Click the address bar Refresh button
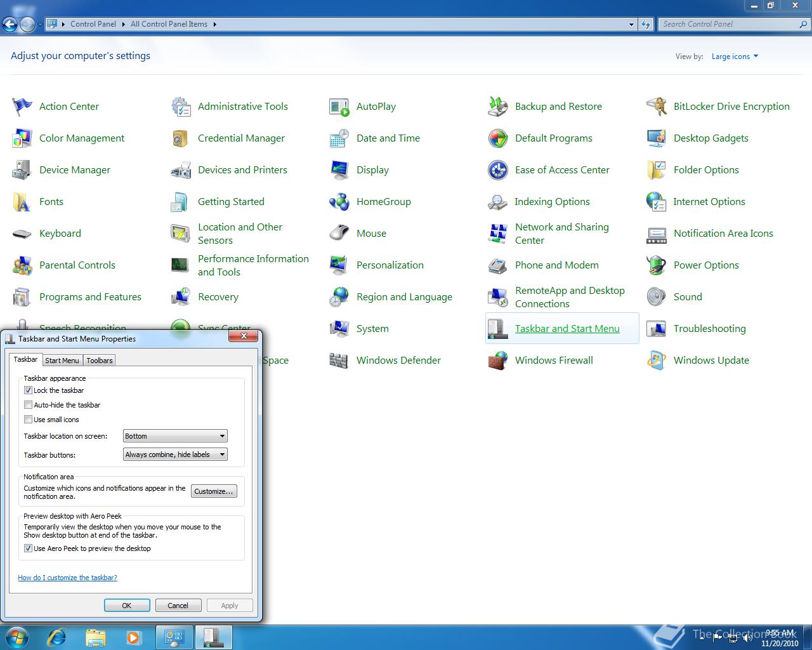The width and height of the screenshot is (812, 650). (x=646, y=24)
